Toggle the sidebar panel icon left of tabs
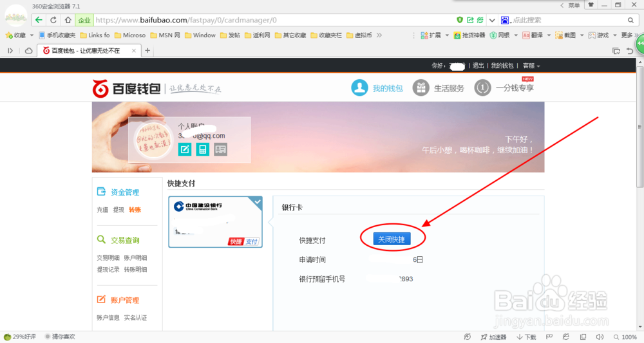The width and height of the screenshot is (644, 343). tap(10, 50)
